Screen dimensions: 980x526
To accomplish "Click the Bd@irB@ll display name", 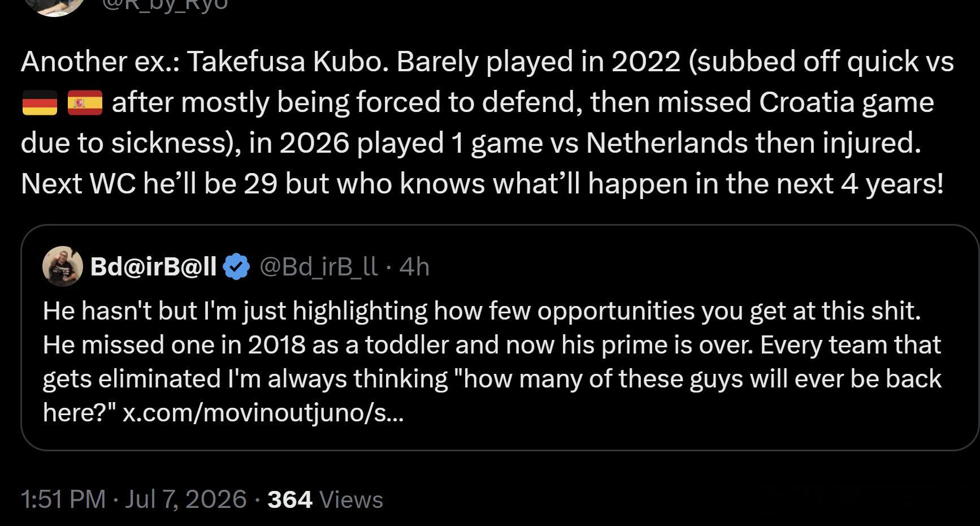I will click(x=153, y=266).
